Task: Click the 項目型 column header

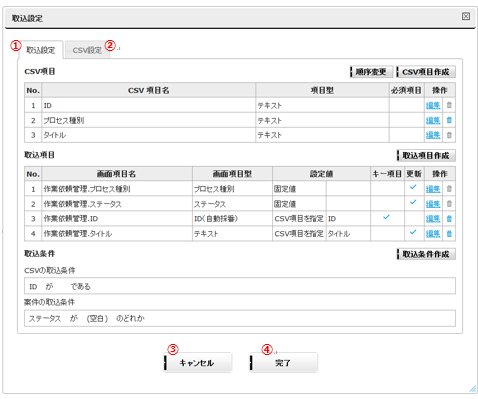Action: pos(322,90)
